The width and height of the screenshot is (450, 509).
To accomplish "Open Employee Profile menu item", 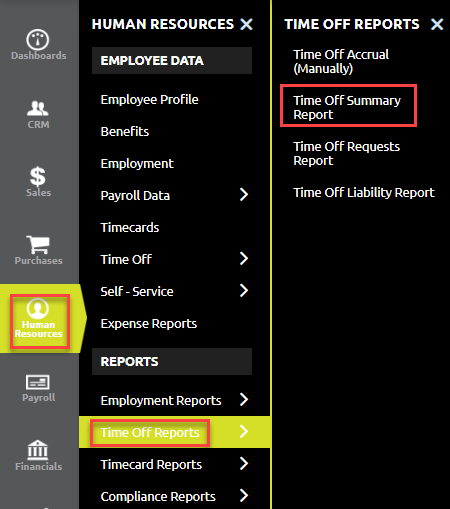I will coord(149,100).
